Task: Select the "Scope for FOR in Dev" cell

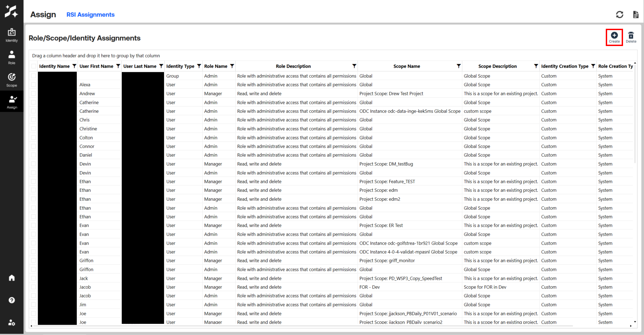Action: tap(501, 287)
